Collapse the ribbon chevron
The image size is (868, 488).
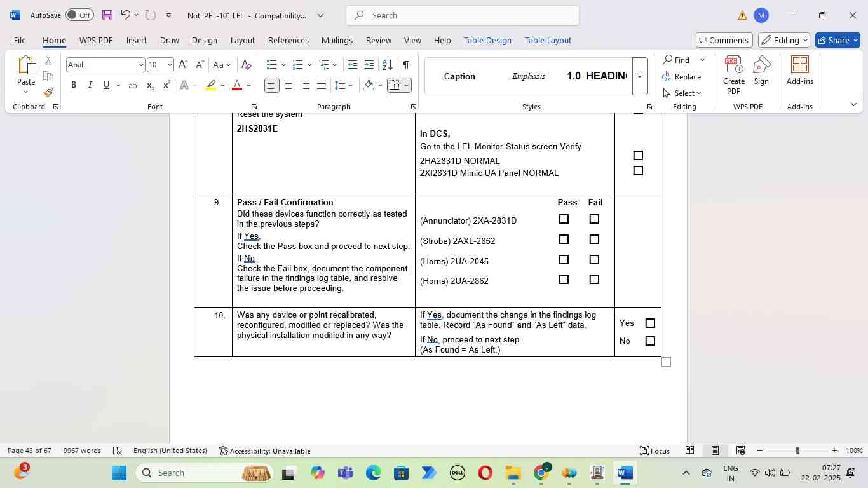pyautogui.click(x=853, y=105)
